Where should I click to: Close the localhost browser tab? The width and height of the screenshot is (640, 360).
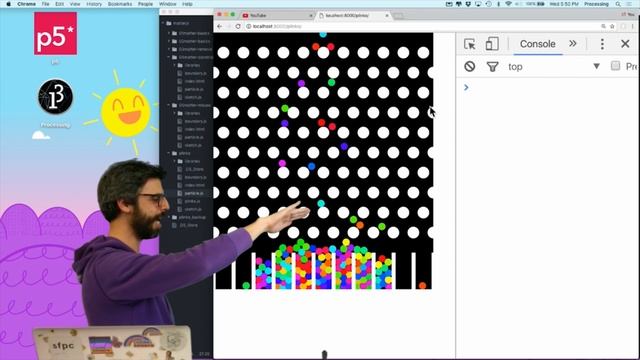[387, 16]
